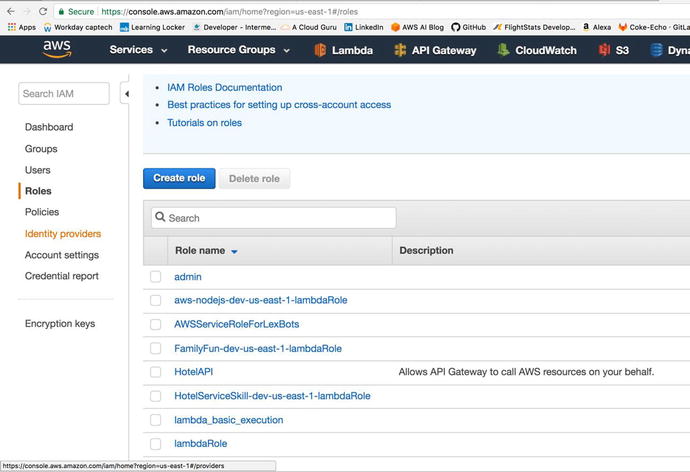Reload the page with browser refresh icon
The width and height of the screenshot is (690, 472).
click(43, 11)
